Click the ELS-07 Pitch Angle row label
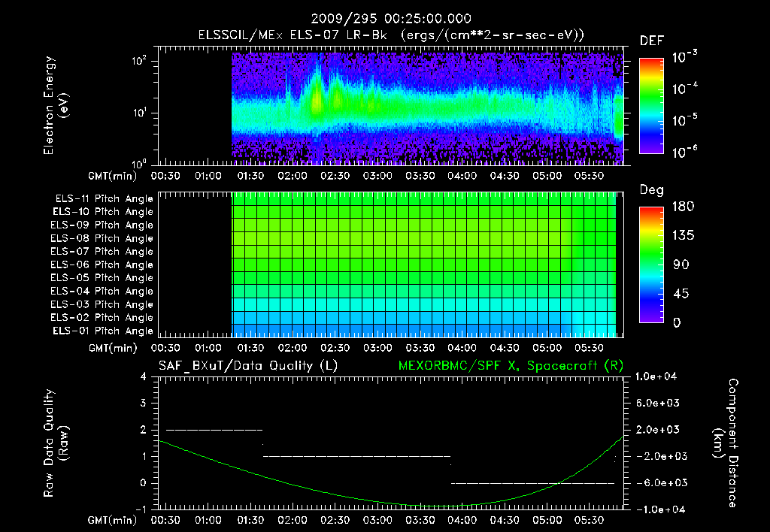Viewport: 770px width, 532px height. click(102, 251)
